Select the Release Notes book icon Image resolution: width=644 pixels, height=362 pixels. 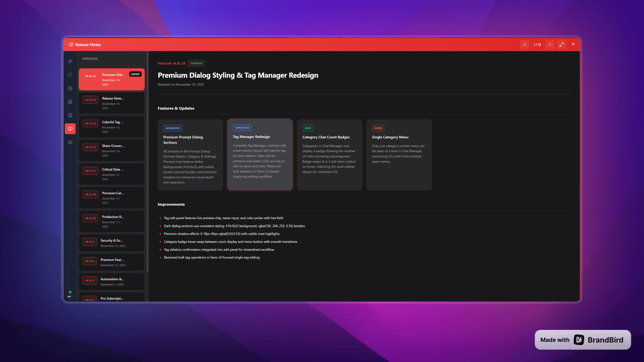70,129
